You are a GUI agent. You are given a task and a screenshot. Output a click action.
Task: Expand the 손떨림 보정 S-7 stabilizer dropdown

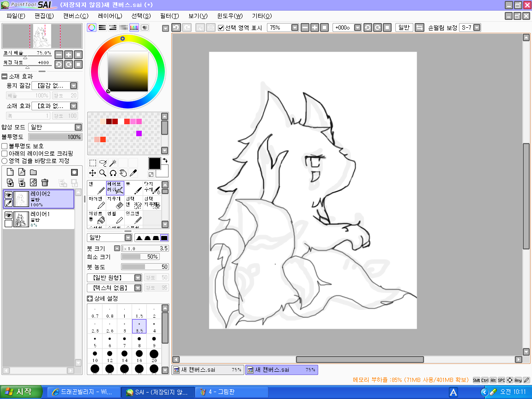tap(477, 28)
